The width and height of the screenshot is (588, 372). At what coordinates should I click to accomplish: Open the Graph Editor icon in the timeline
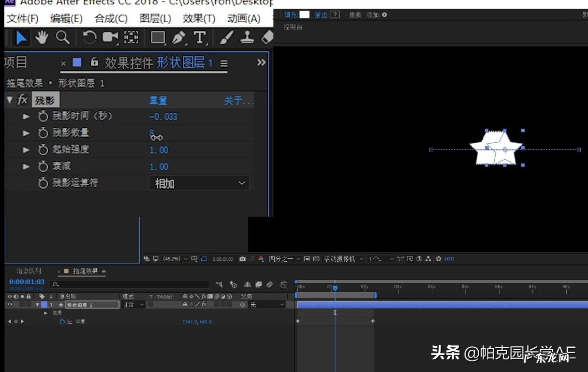click(x=284, y=284)
